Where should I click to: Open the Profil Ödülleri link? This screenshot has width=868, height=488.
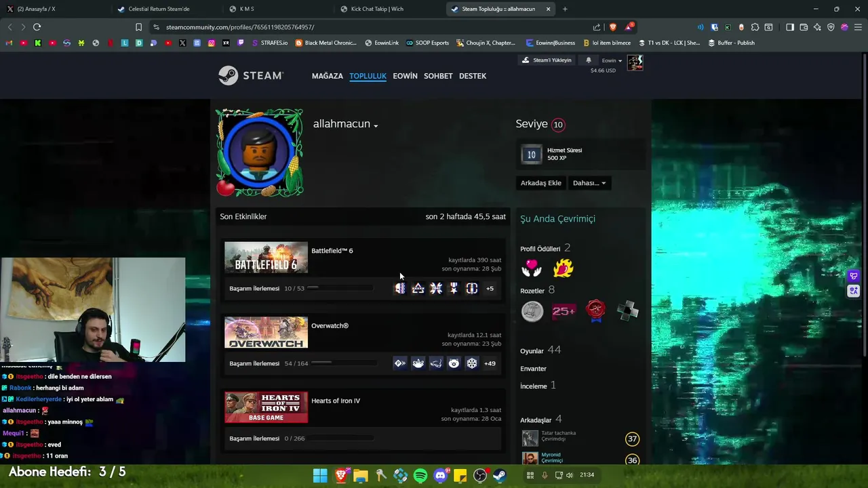pos(545,248)
